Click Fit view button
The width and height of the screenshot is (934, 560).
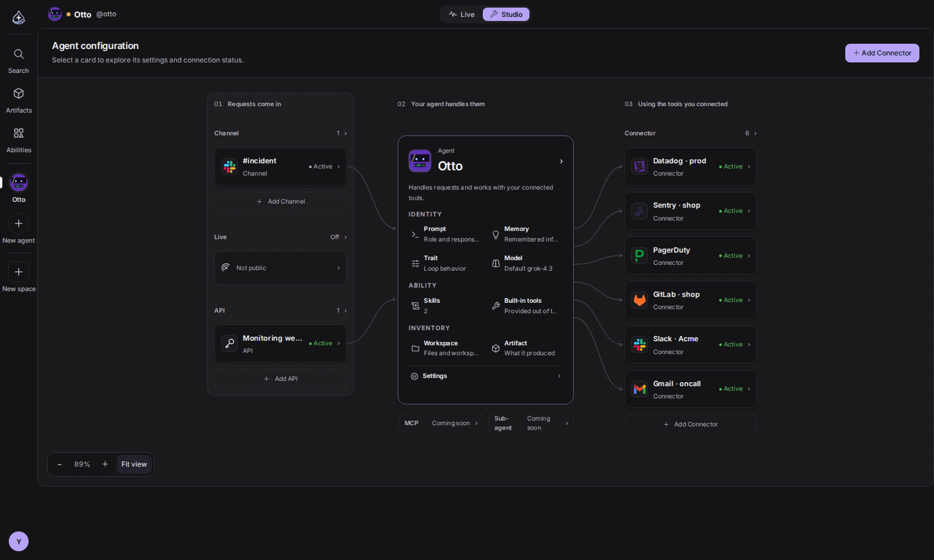click(x=134, y=464)
